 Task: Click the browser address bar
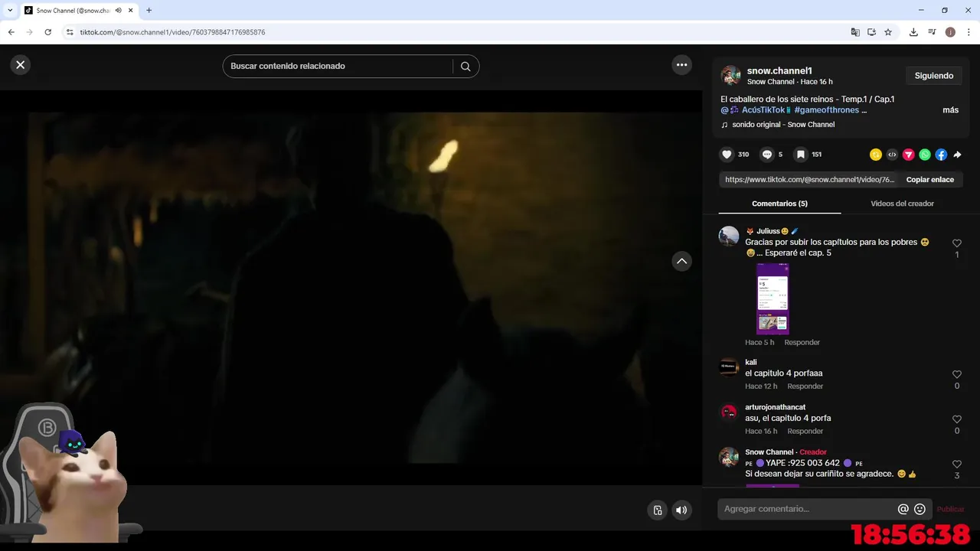pos(459,32)
